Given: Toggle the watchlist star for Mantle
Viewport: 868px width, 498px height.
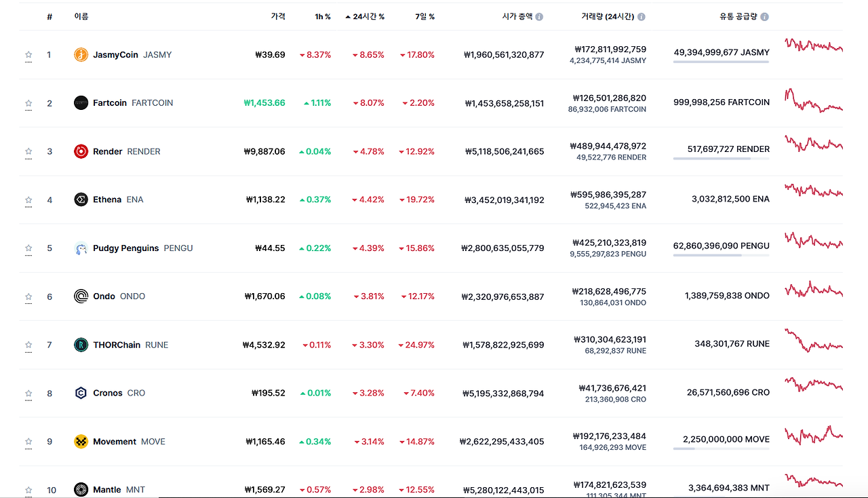Looking at the screenshot, I should point(28,490).
